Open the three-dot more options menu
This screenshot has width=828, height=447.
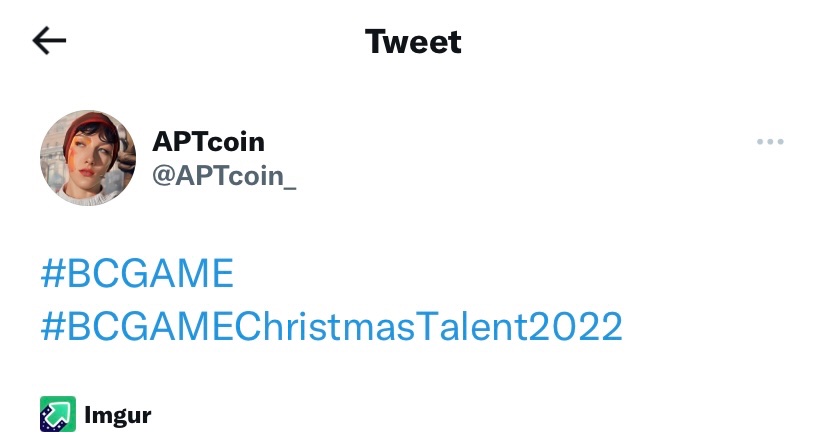770,142
